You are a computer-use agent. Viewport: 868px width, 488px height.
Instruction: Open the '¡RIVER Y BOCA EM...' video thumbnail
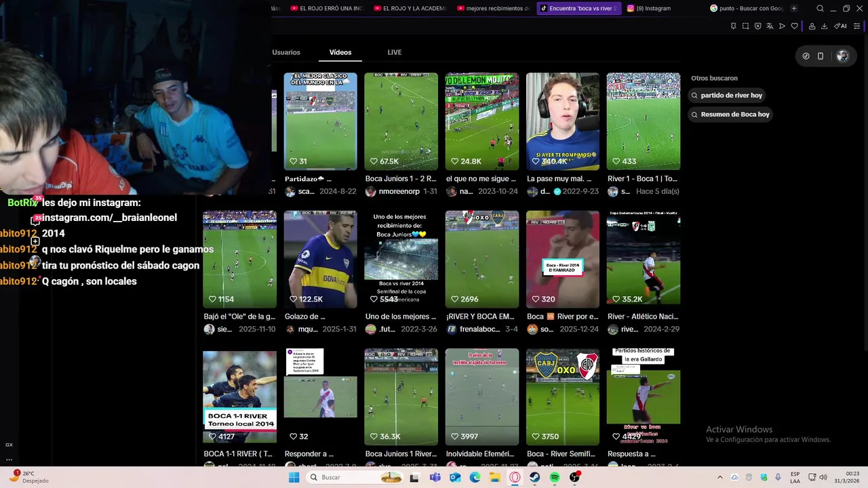[x=481, y=259]
